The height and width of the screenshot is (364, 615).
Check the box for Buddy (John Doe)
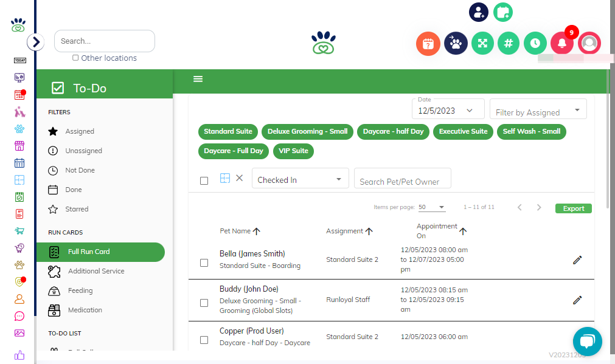(204, 303)
